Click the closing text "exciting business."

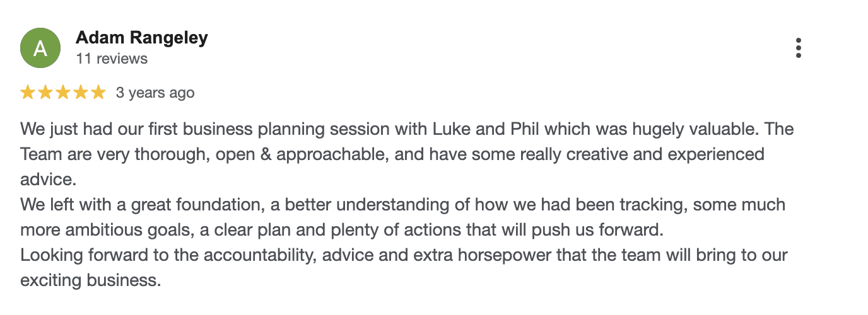tap(91, 280)
